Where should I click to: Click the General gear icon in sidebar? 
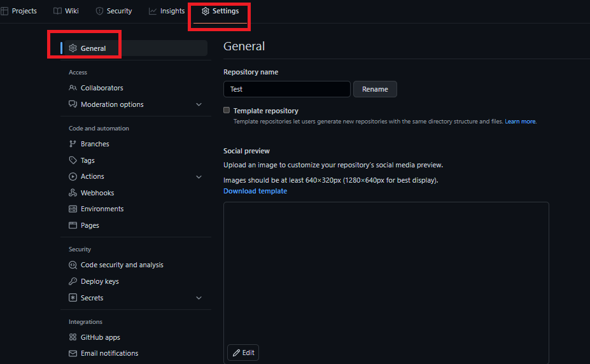(73, 48)
